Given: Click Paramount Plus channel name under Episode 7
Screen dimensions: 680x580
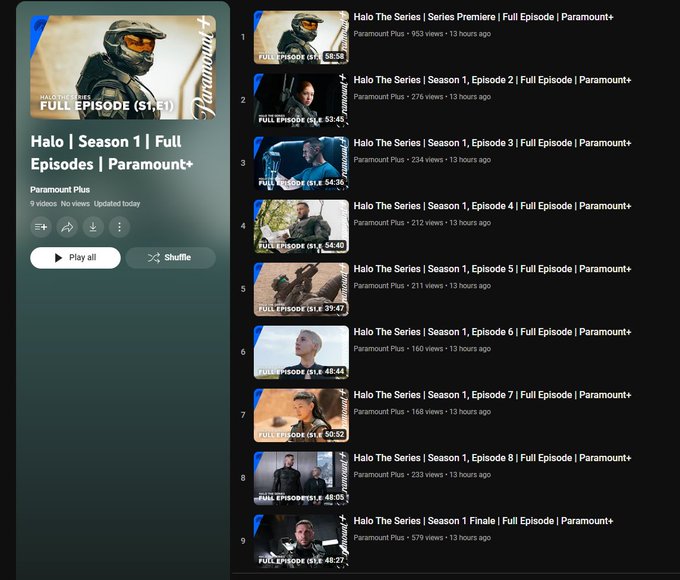Looking at the screenshot, I should click(379, 412).
